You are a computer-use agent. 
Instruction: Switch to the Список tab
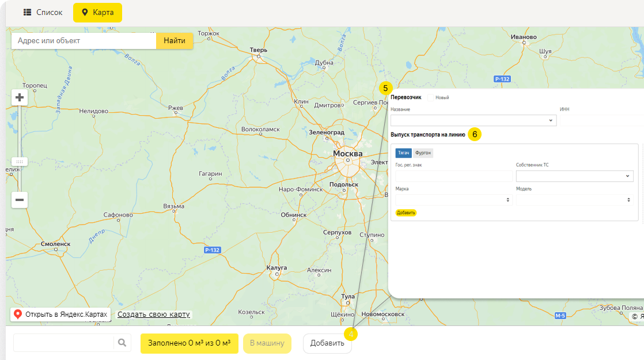point(43,13)
